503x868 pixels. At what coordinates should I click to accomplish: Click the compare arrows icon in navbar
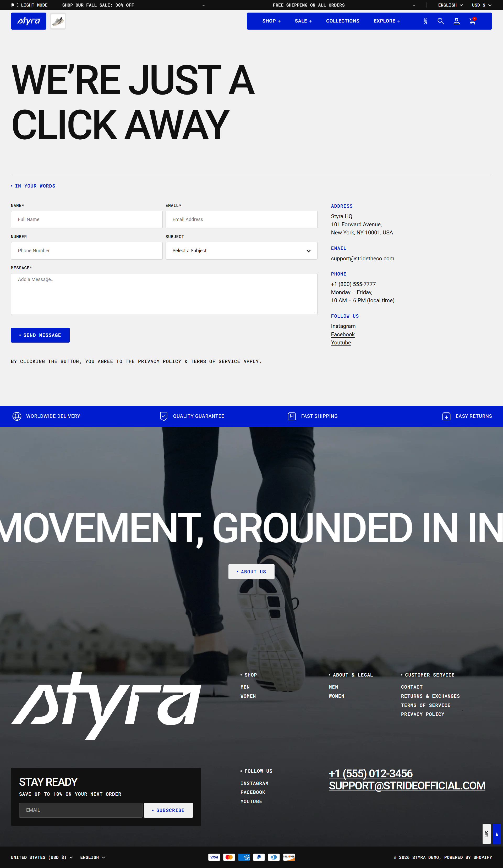[425, 21]
